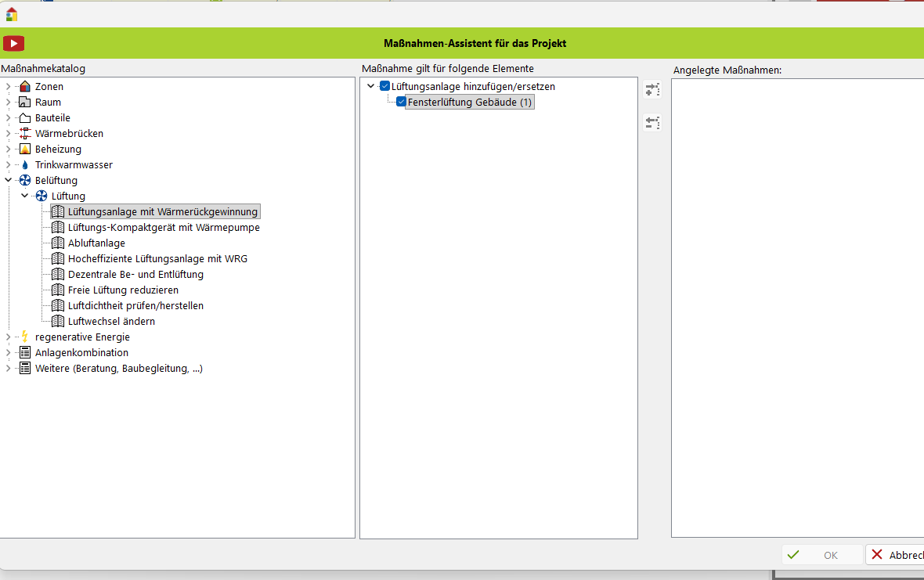Click the remove measure arrow icon
The image size is (924, 580).
pos(652,122)
